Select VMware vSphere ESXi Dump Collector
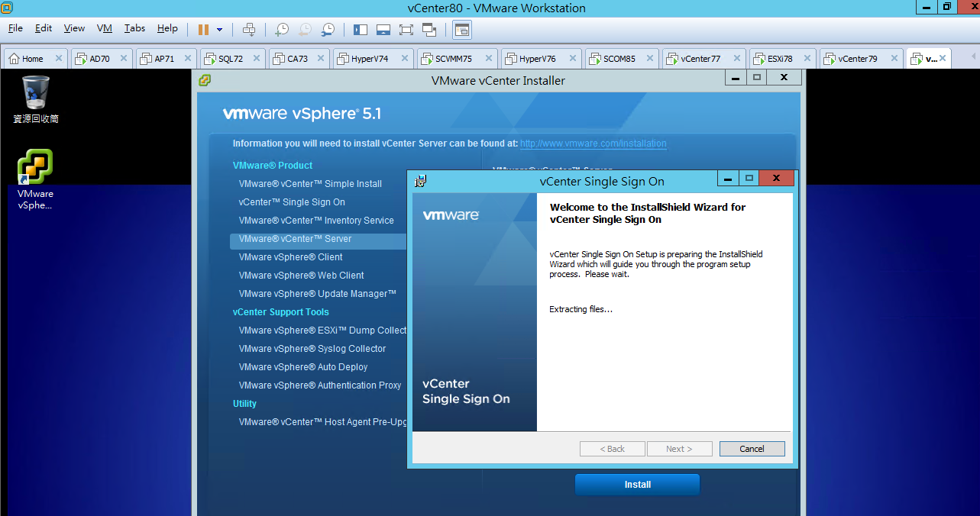Image resolution: width=980 pixels, height=516 pixels. (x=322, y=331)
